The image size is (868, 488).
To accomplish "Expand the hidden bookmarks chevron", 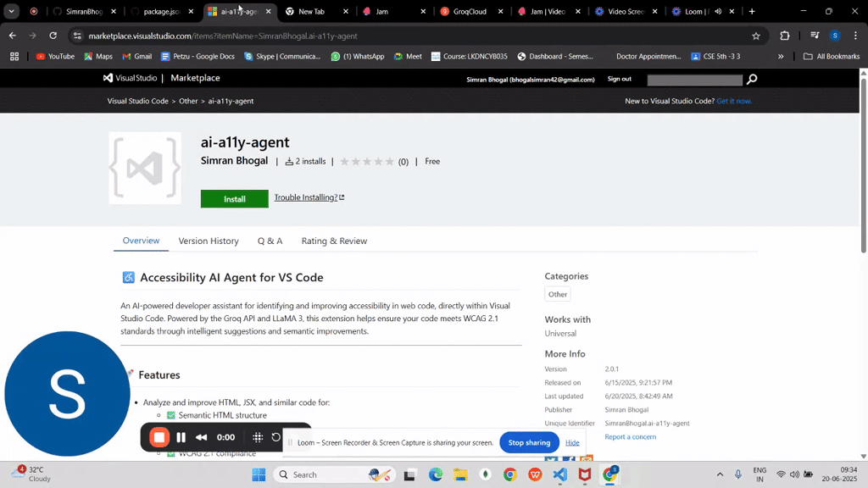I will (781, 57).
